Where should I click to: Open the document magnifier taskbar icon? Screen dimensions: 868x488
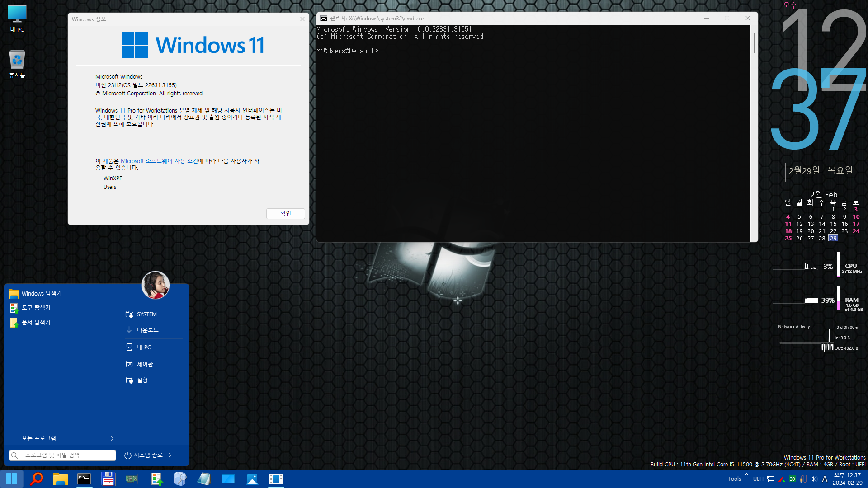180,479
